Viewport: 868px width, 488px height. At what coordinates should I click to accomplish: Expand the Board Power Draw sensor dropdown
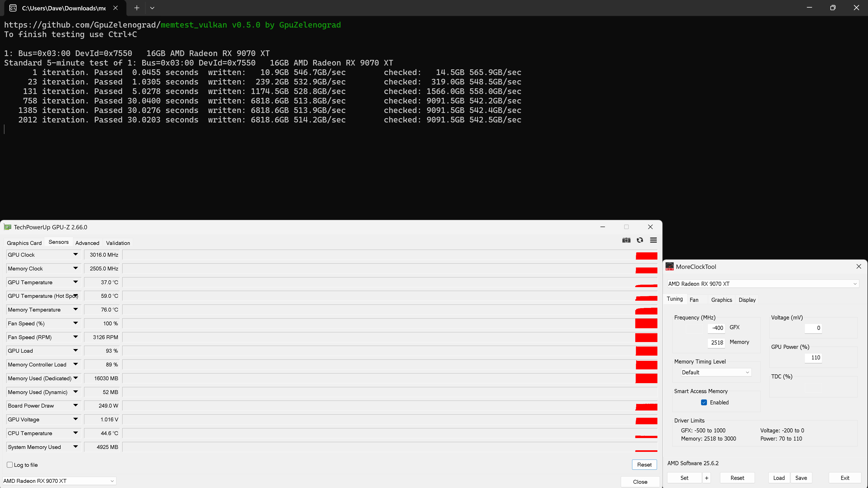[75, 406]
